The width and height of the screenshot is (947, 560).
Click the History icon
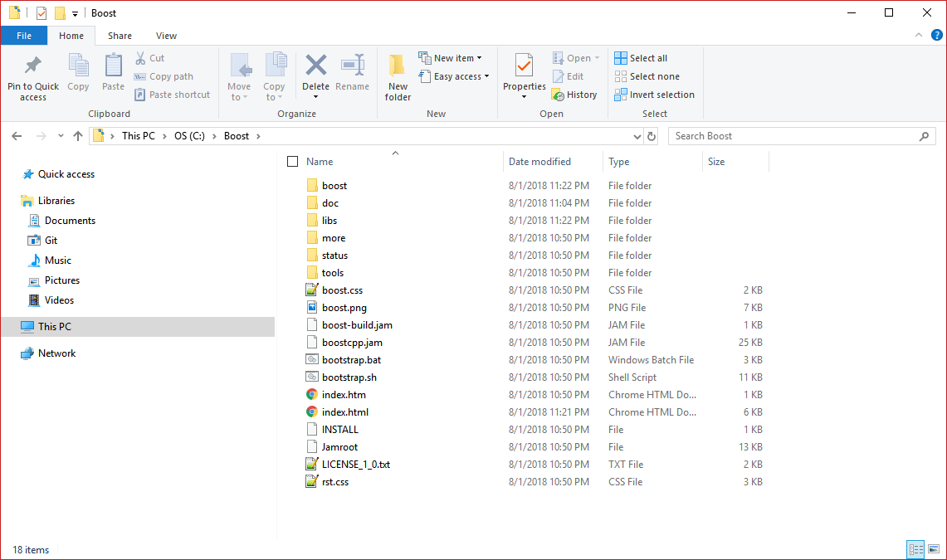(558, 95)
